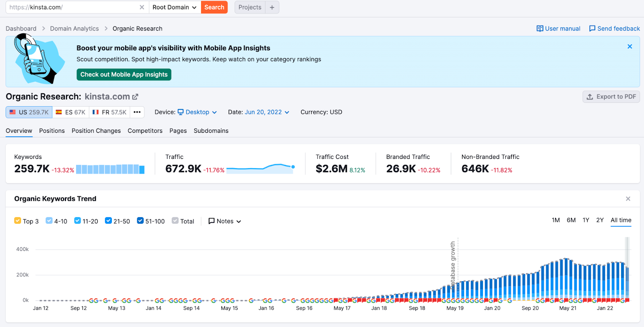Clear the URL search field
Image resolution: width=644 pixels, height=327 pixels.
tap(142, 7)
